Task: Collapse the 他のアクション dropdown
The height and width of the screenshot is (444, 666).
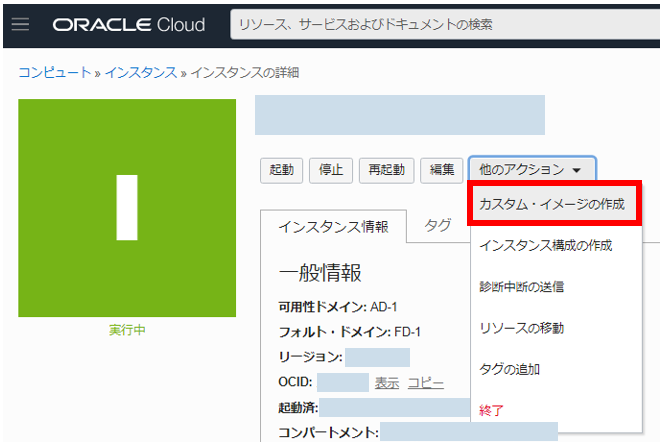Action: click(x=531, y=170)
